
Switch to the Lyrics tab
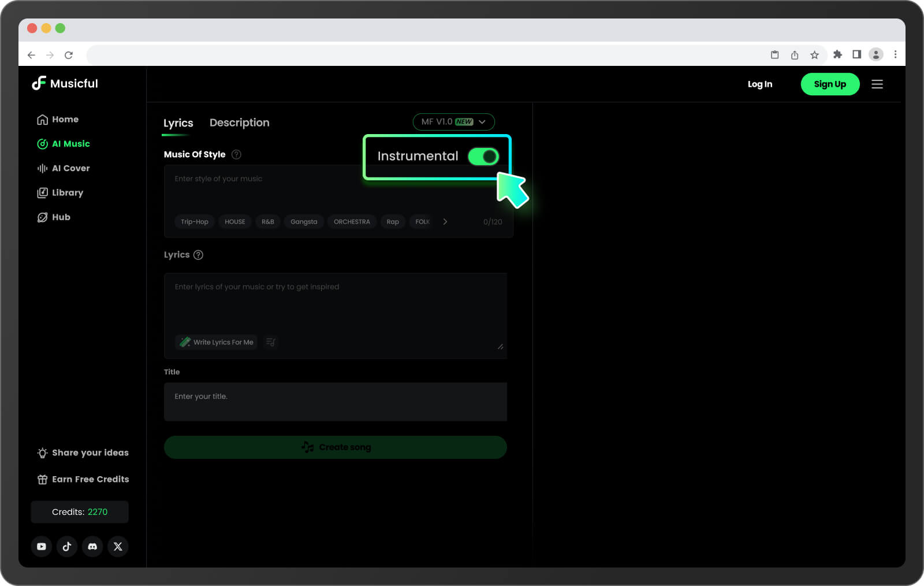click(x=178, y=123)
